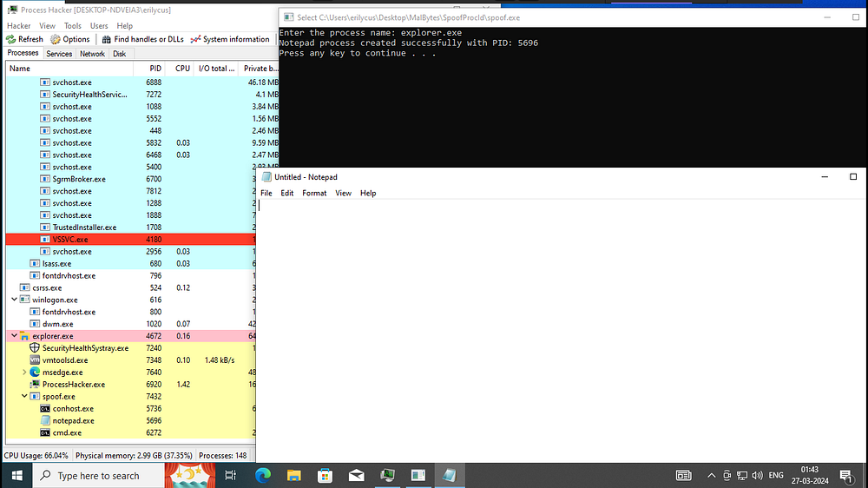Open Notepad Help menu
This screenshot has width=868, height=488.
(368, 193)
